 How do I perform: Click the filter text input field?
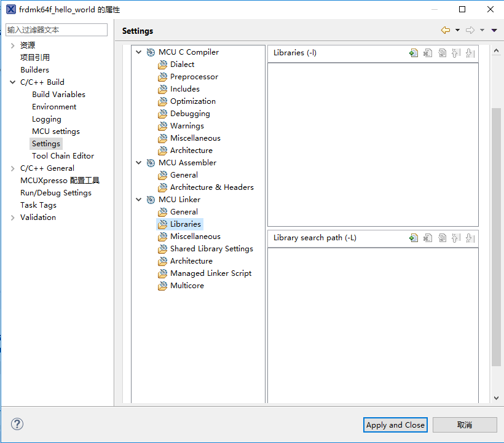(57, 29)
